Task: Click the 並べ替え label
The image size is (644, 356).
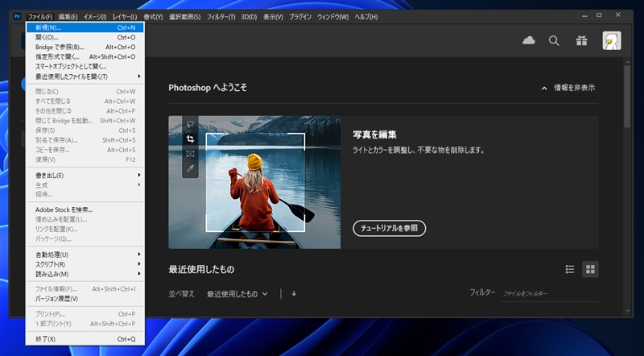Action: [x=182, y=294]
